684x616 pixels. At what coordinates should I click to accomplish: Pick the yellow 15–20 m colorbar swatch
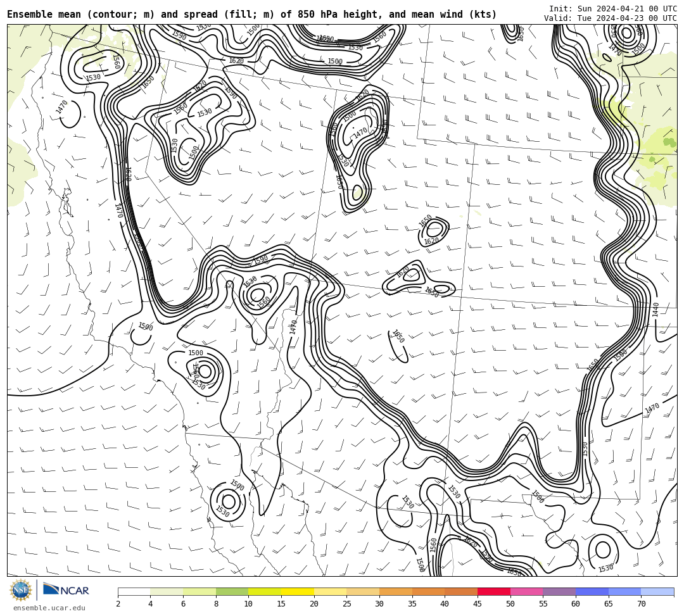click(x=298, y=591)
